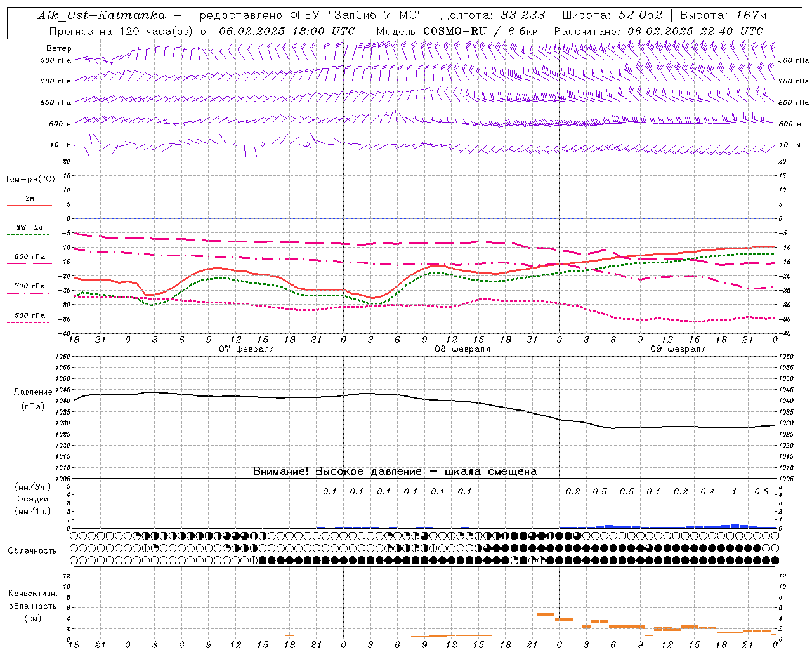The image size is (812, 650).
Task: Click the Облачность cloud cover label
Action: [32, 550]
